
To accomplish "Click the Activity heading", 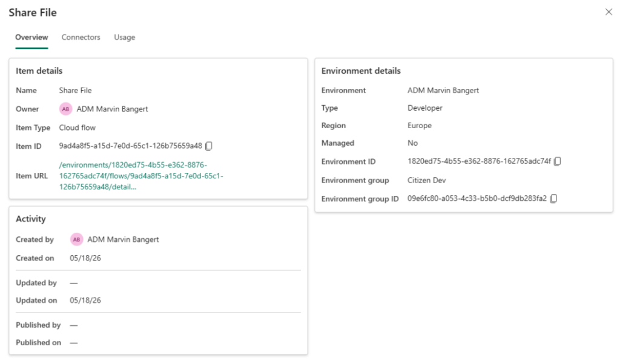I will [x=30, y=219].
